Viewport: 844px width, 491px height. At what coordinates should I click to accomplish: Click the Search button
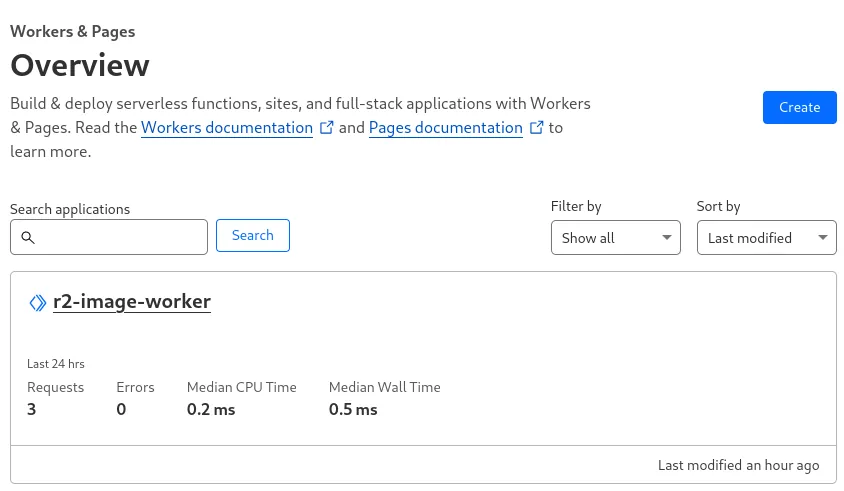click(252, 236)
